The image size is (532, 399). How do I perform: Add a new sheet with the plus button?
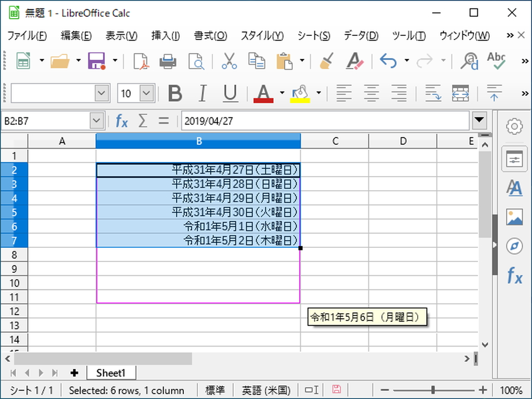coord(74,373)
